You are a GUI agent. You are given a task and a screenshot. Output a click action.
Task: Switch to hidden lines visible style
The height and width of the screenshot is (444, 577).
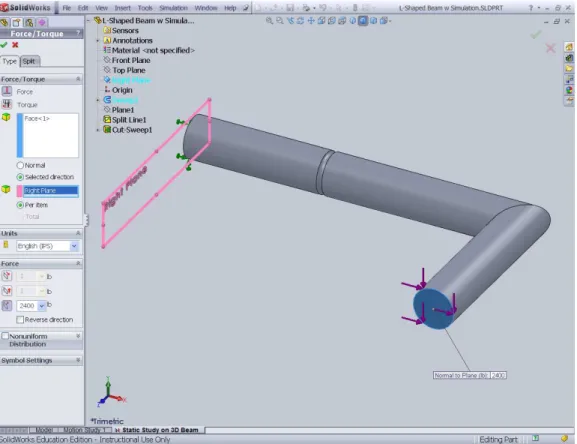(332, 21)
